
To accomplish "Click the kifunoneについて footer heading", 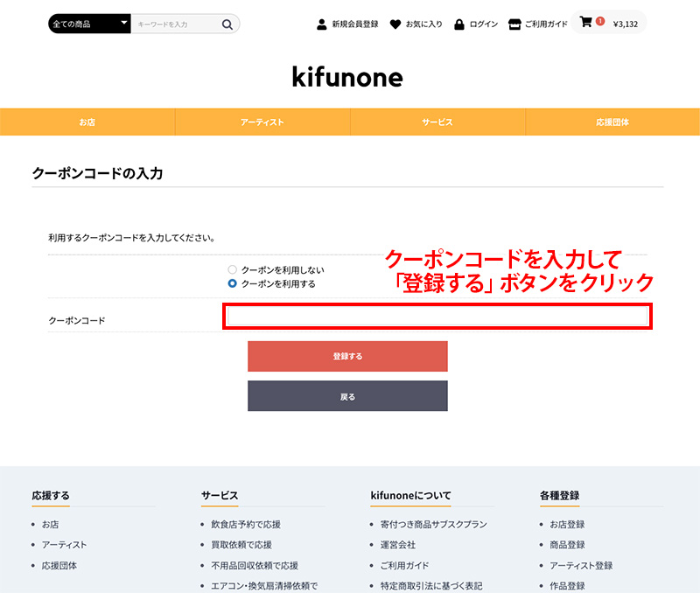I will (410, 495).
